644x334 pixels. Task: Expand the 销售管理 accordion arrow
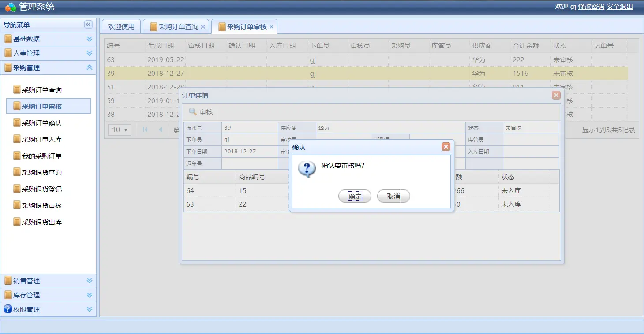[90, 281]
